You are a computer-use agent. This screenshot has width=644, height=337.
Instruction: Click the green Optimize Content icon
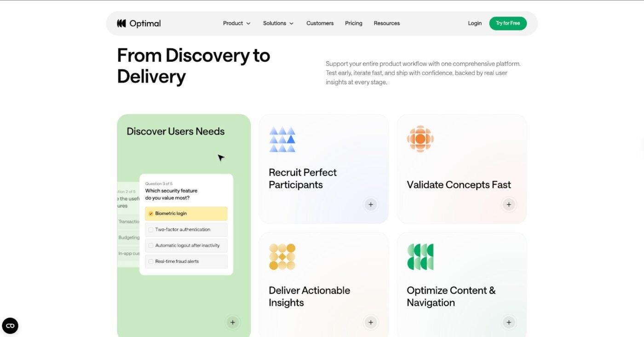420,257
